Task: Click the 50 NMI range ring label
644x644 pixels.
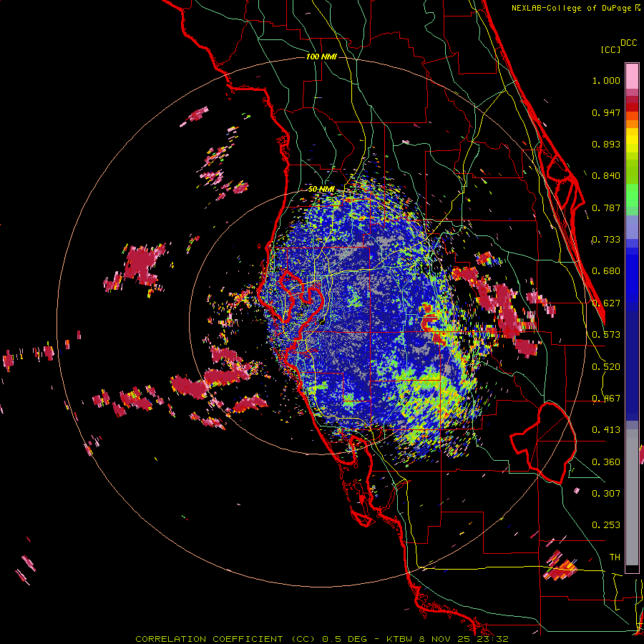Action: pos(321,190)
